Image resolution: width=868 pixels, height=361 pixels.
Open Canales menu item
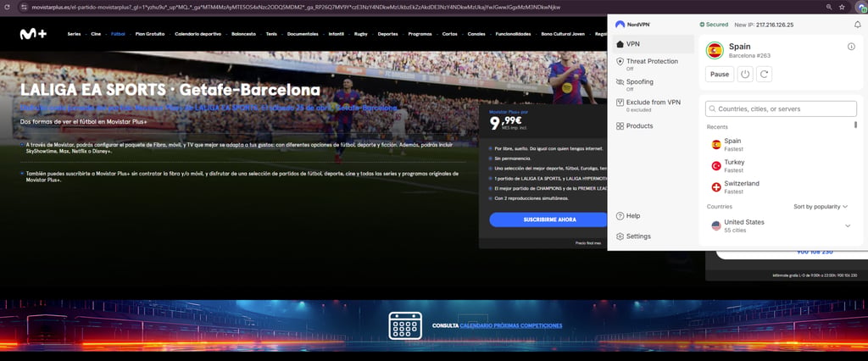coord(476,34)
